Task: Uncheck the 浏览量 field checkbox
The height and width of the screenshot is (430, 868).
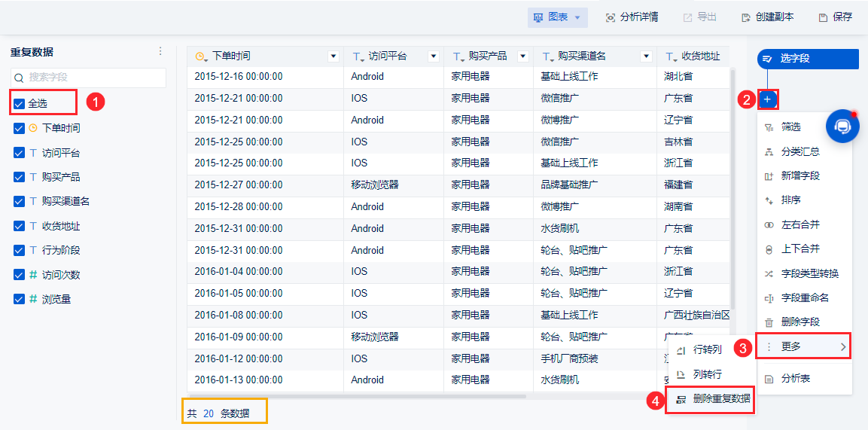Action: coord(19,299)
